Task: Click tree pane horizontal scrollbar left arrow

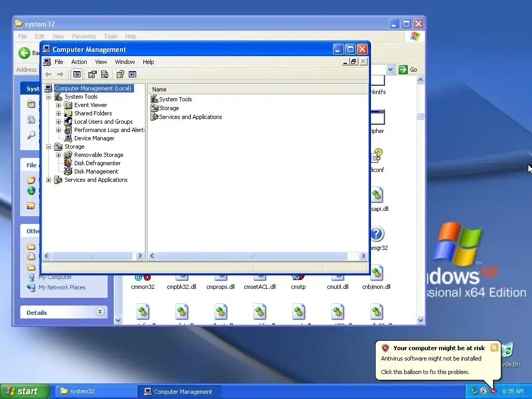Action: click(x=47, y=256)
